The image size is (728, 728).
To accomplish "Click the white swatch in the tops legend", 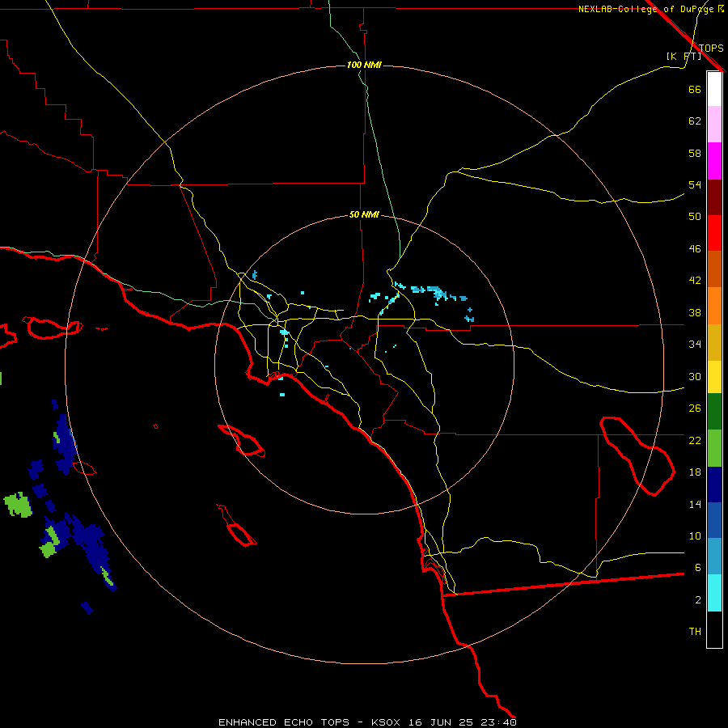I will [714, 89].
